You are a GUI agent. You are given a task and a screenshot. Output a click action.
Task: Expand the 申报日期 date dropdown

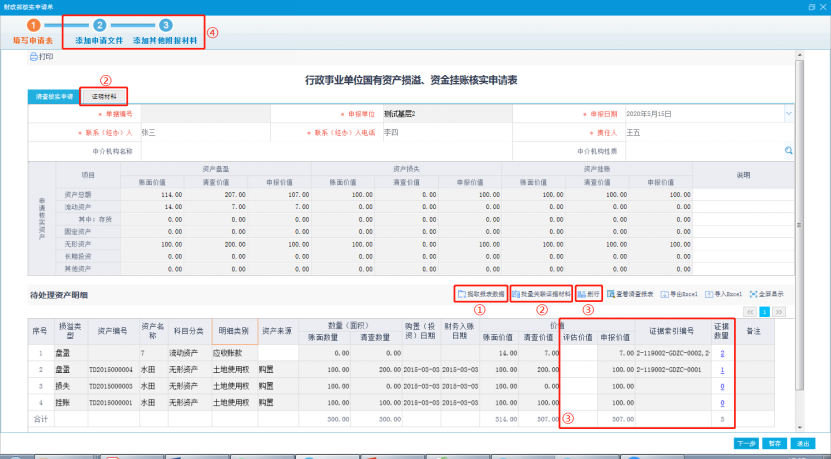coord(789,114)
